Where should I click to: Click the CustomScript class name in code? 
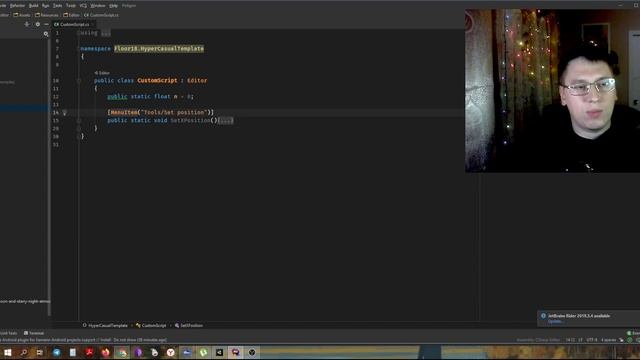pyautogui.click(x=157, y=80)
